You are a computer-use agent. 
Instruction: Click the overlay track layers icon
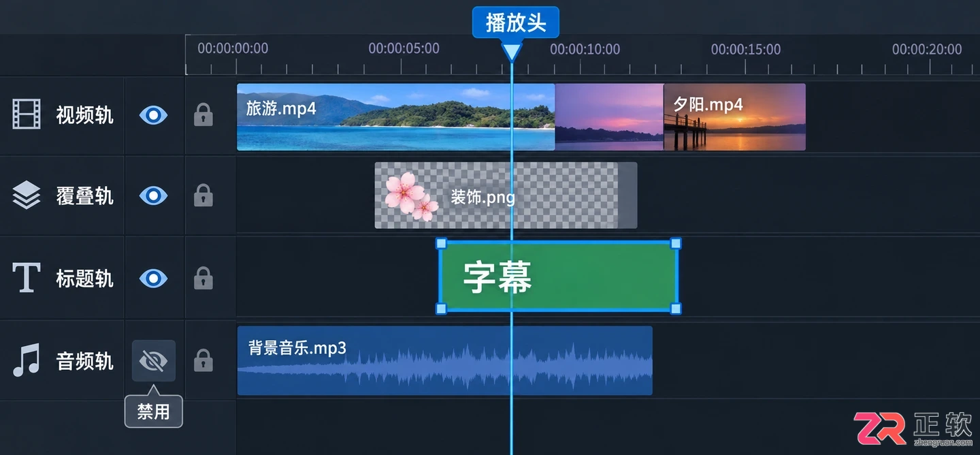click(x=27, y=195)
